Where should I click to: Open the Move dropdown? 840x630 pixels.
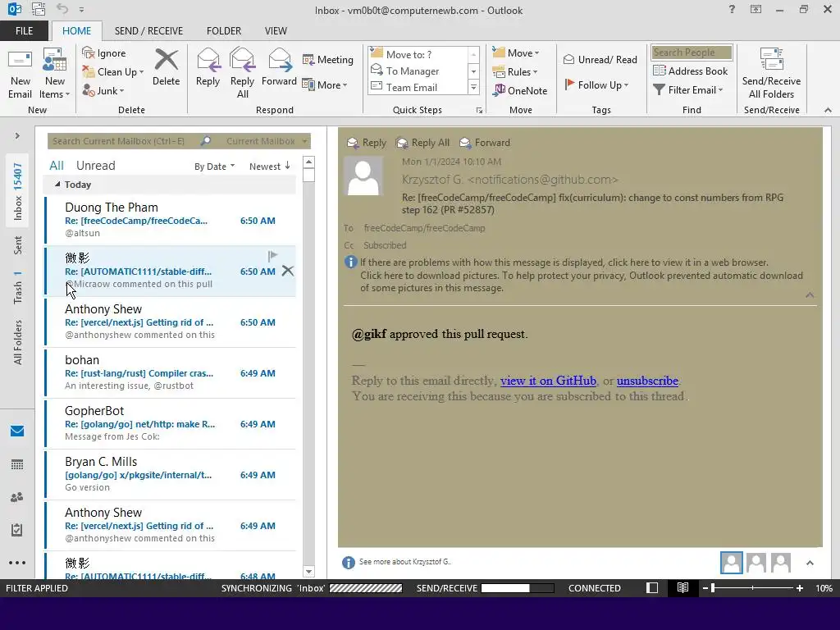click(x=516, y=53)
